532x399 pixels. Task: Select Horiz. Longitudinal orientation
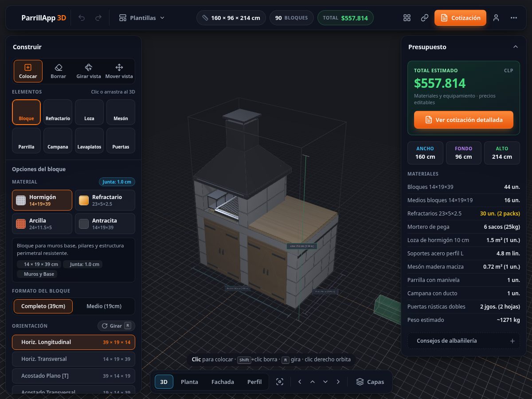[x=74, y=342]
